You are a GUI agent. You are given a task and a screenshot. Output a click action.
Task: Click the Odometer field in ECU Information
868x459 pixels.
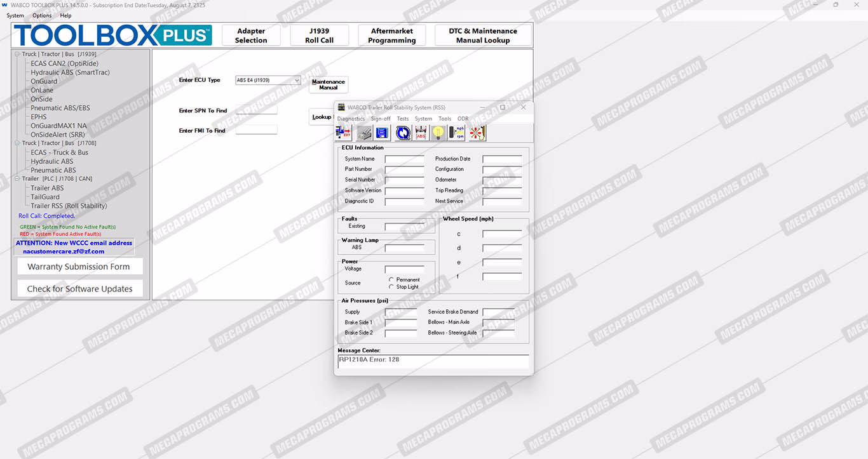click(502, 180)
